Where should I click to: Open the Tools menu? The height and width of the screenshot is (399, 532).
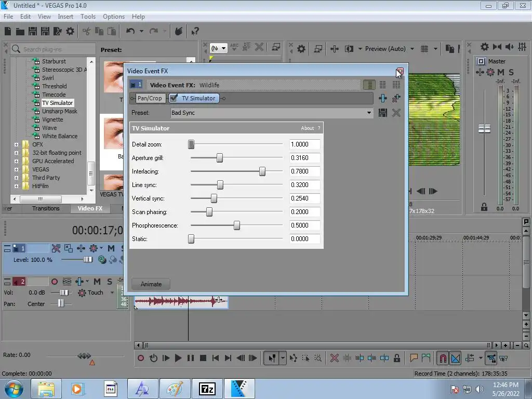pos(88,16)
